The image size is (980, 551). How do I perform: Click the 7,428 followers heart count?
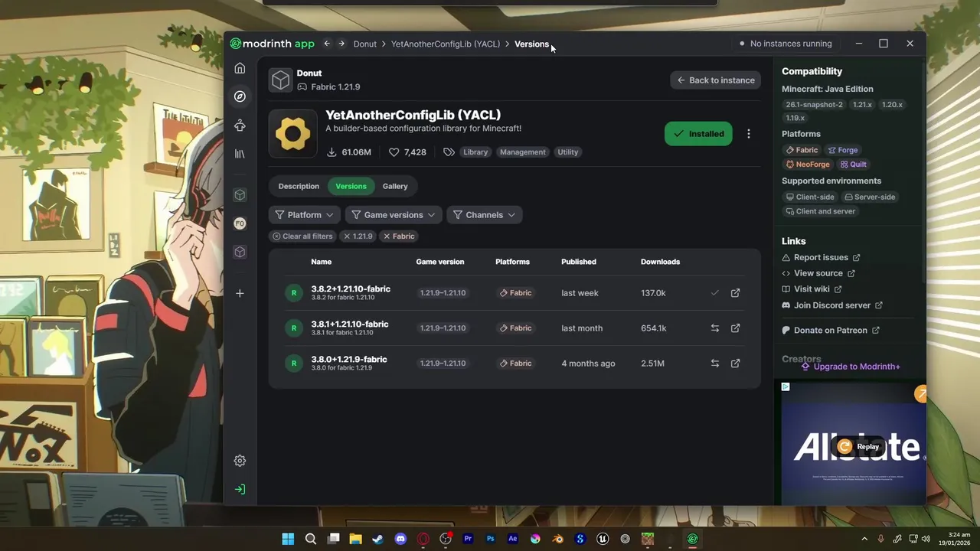(x=407, y=152)
